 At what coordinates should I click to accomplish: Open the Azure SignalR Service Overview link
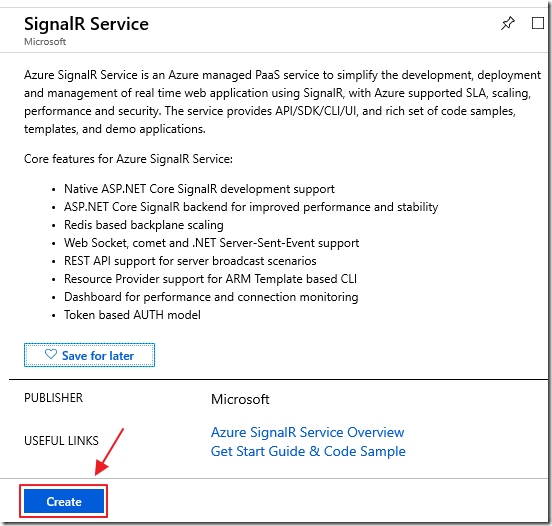point(307,432)
